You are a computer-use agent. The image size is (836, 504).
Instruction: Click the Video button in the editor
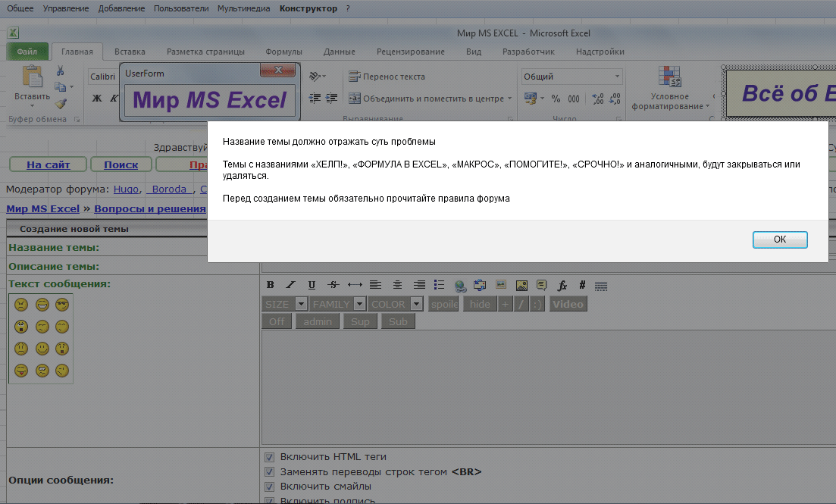(x=568, y=304)
